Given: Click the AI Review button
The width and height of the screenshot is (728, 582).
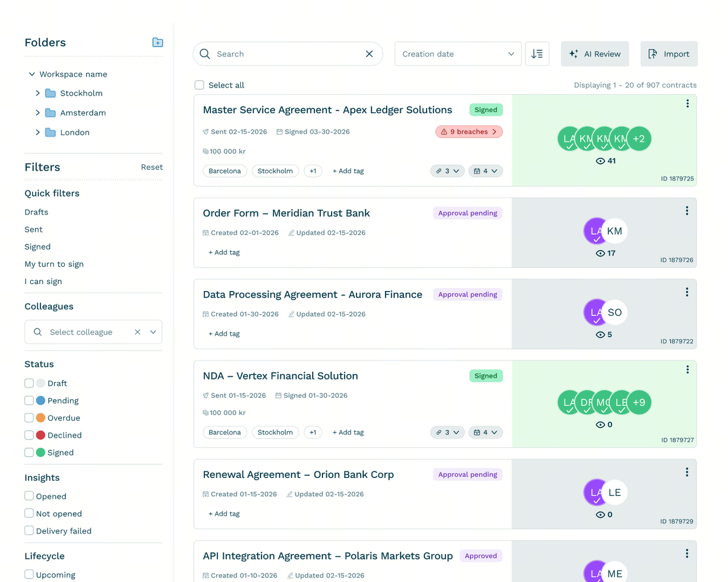Looking at the screenshot, I should (x=595, y=54).
